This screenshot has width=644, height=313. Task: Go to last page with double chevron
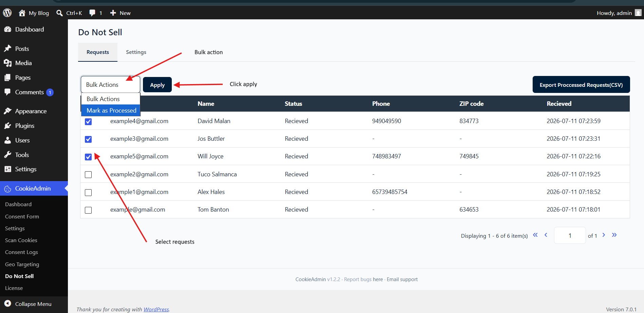pos(614,235)
